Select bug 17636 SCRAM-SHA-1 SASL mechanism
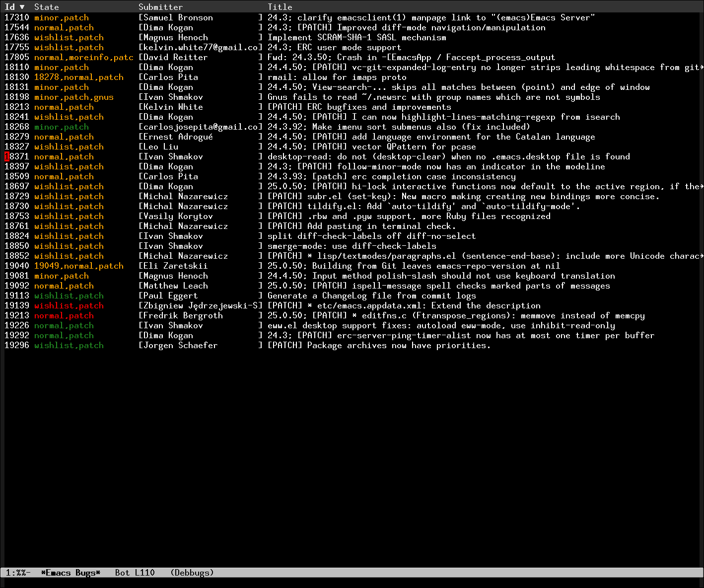The height and width of the screenshot is (588, 704). pos(352,37)
